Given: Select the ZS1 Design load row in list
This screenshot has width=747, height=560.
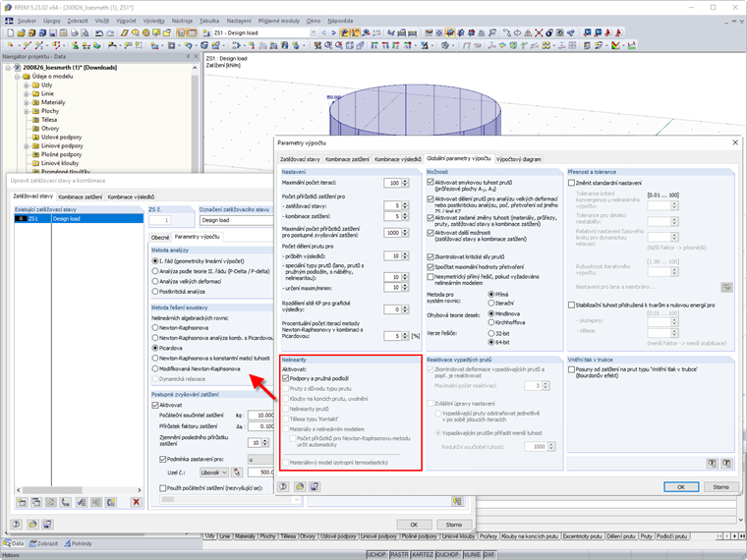Looking at the screenshot, I should click(x=79, y=218).
